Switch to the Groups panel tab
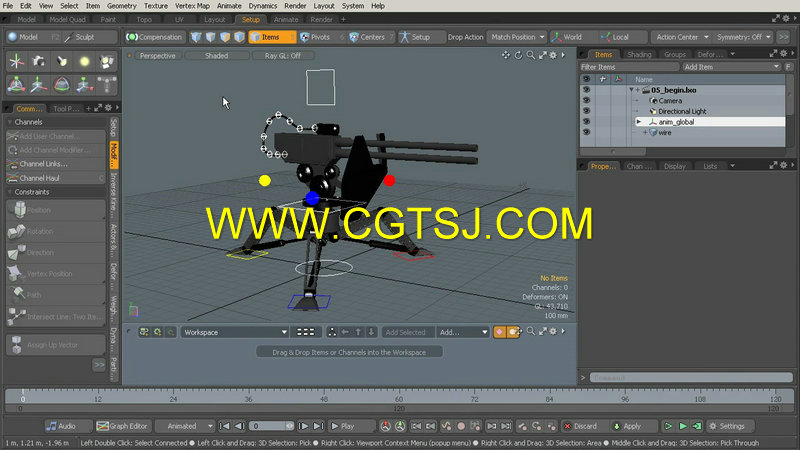The height and width of the screenshot is (450, 800). 675,54
